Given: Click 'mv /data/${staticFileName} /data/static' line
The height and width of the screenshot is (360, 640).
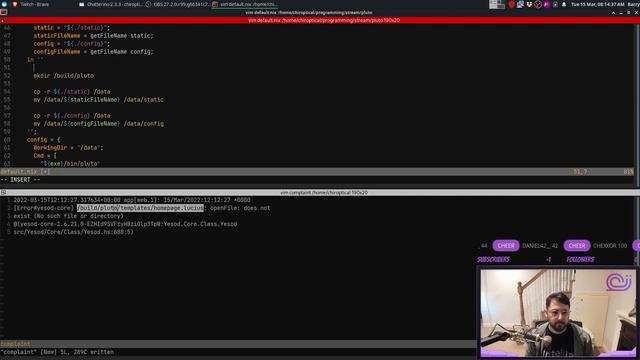Looking at the screenshot, I should pyautogui.click(x=98, y=100).
